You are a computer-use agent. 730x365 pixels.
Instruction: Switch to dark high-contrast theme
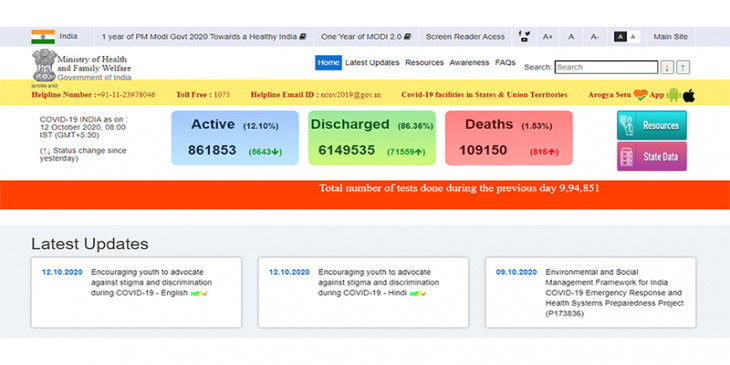620,37
